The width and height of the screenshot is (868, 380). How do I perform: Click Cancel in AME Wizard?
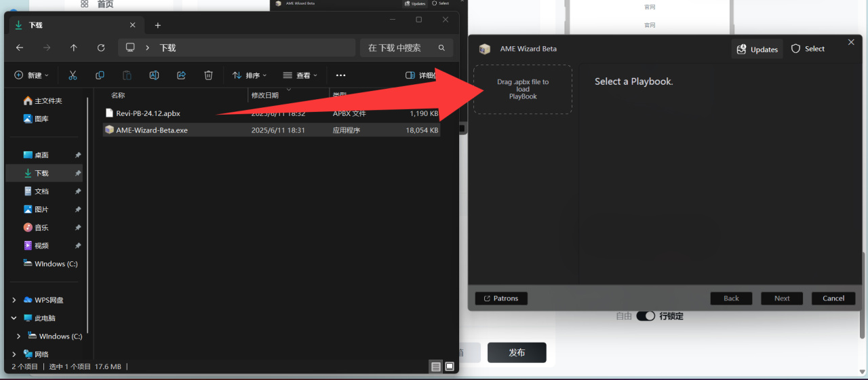click(x=833, y=299)
